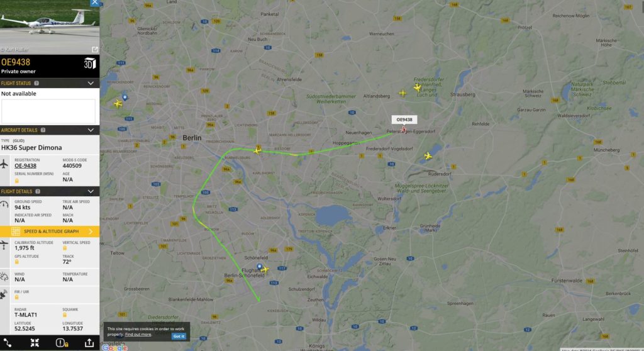Image resolution: width=644 pixels, height=351 pixels.
Task: Click the Flight Status help question icon
Action: pos(36,83)
